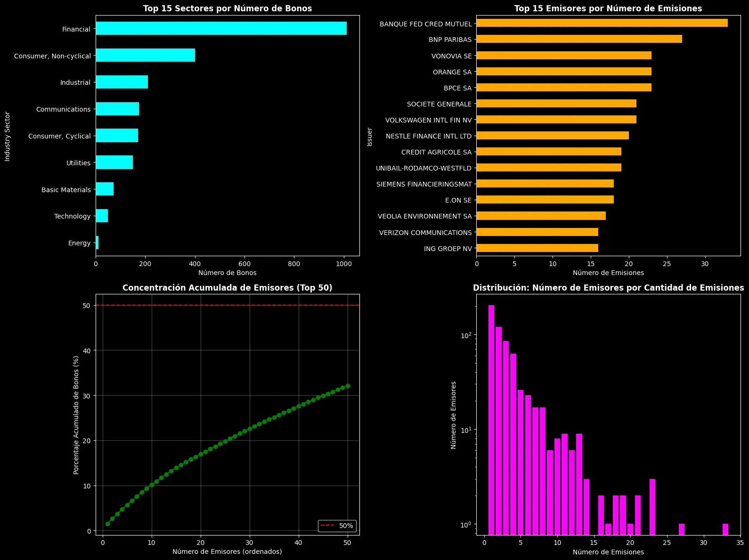Click the title "Top 15 Sectores por Número de Bonos"
The width and height of the screenshot is (749, 560).
(228, 8)
